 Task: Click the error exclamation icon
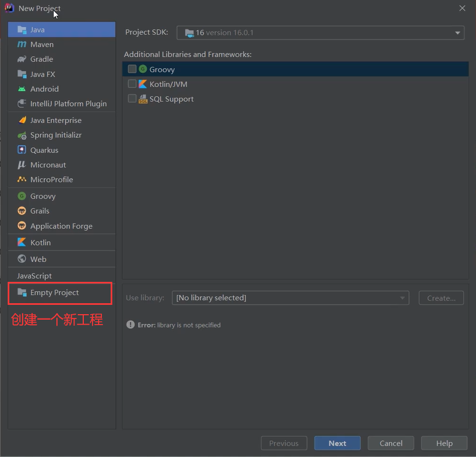(x=130, y=325)
